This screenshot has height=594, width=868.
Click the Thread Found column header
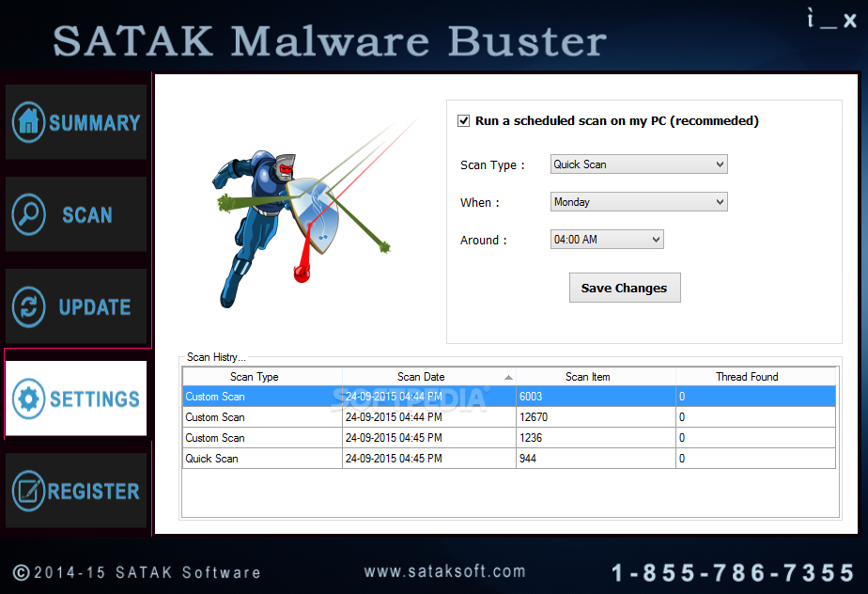click(755, 377)
